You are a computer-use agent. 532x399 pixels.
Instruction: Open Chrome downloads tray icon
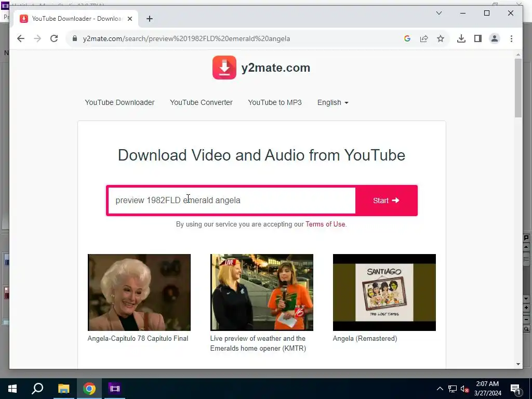(461, 38)
